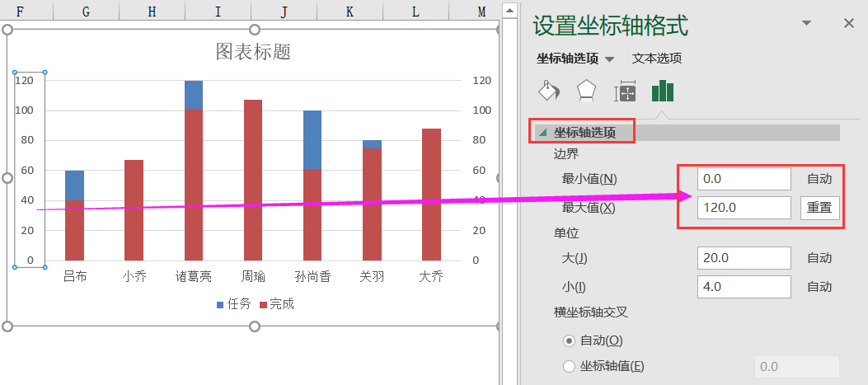Select column header I
The width and height of the screenshot is (868, 385).
(218, 11)
